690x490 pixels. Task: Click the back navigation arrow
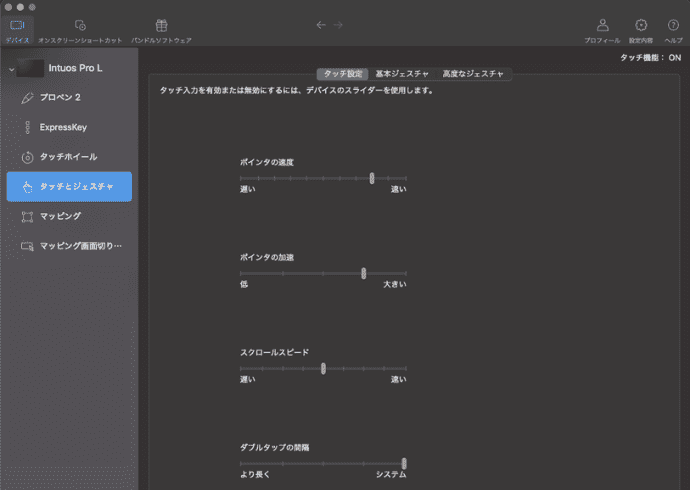pyautogui.click(x=321, y=24)
